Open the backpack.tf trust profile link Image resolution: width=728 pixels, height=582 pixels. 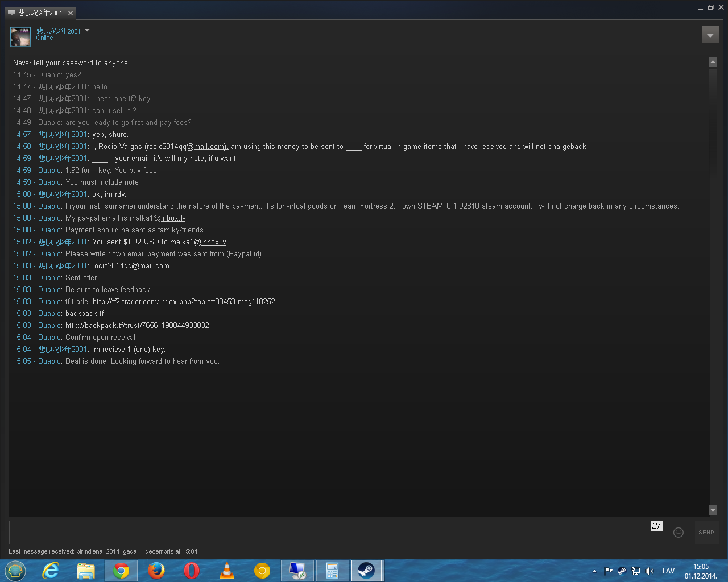tap(137, 326)
